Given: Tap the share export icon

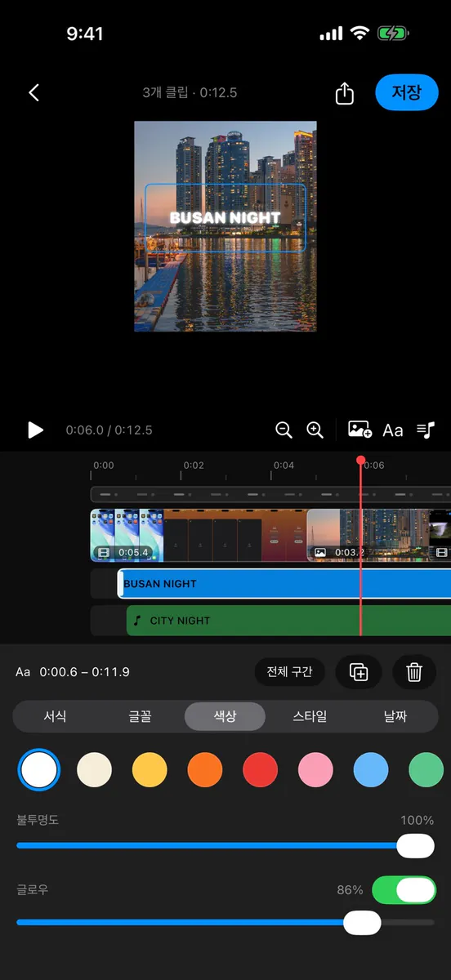Looking at the screenshot, I should pos(345,93).
